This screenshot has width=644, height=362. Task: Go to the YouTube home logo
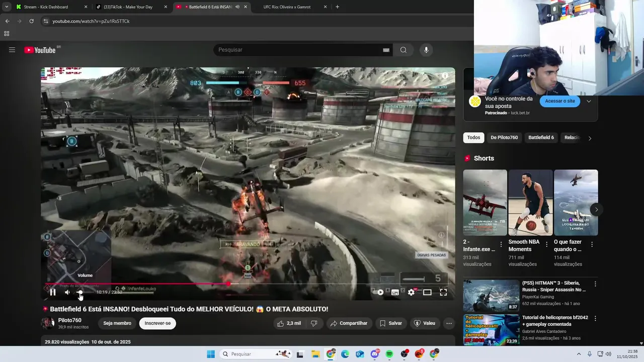click(x=40, y=50)
